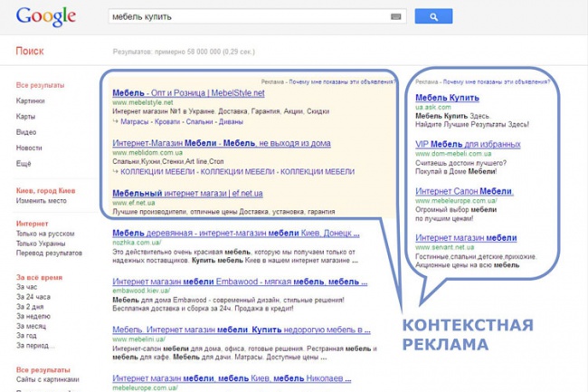
Task: Open ad Мебель - Опт и Розница MebelStyle.net
Action: 188,93
